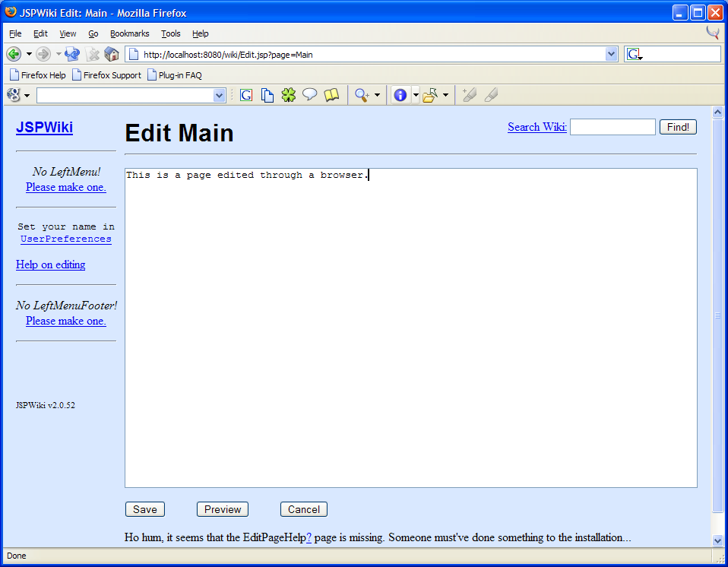Open the Plug-in FAQ bookmark
This screenshot has height=567, width=728.
coord(175,74)
